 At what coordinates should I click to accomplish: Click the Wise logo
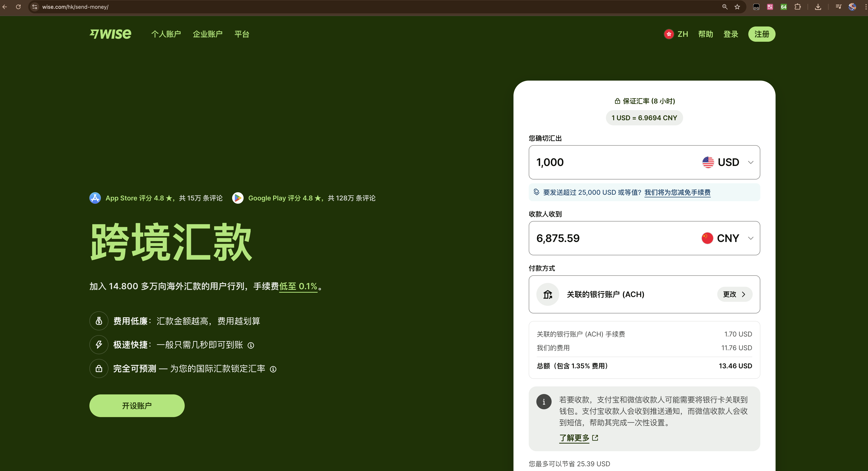click(110, 34)
